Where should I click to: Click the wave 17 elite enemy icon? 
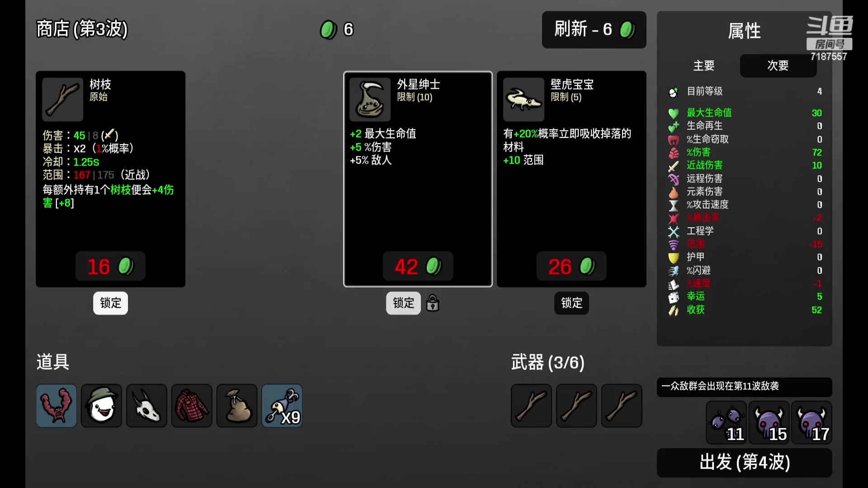(x=811, y=422)
